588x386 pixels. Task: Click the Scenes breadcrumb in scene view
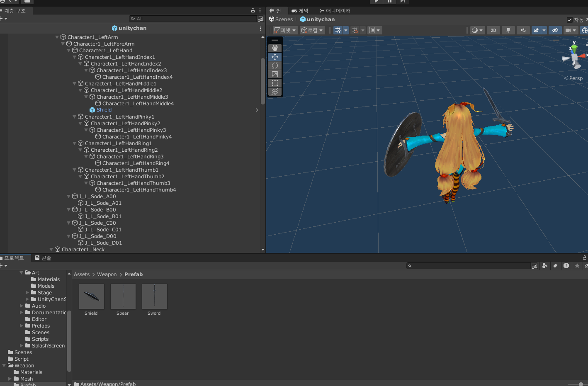pyautogui.click(x=281, y=19)
